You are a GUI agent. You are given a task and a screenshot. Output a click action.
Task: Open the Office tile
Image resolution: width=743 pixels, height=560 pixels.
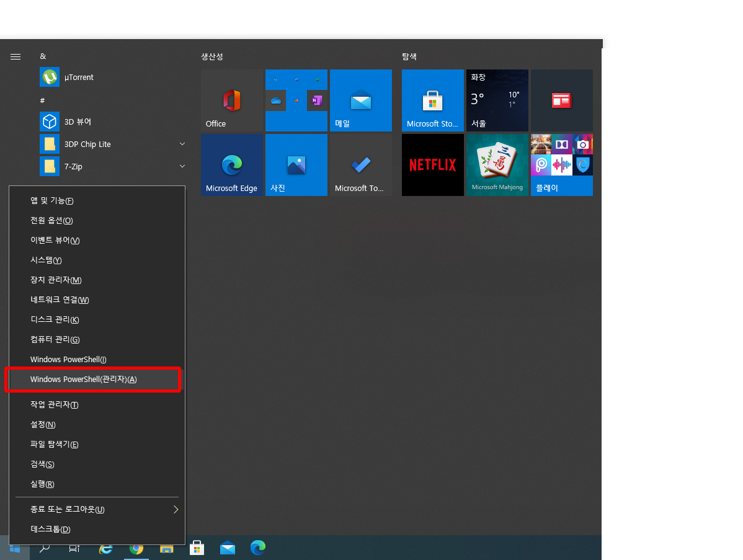[232, 100]
